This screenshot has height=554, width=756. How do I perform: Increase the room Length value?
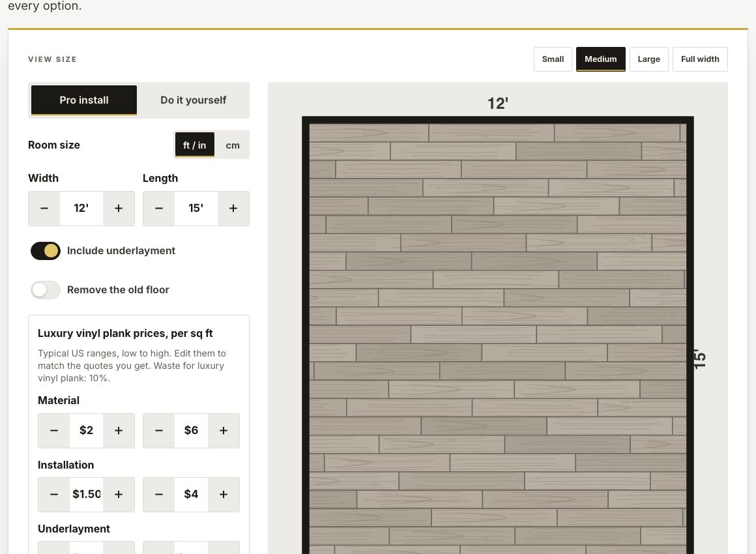click(233, 209)
